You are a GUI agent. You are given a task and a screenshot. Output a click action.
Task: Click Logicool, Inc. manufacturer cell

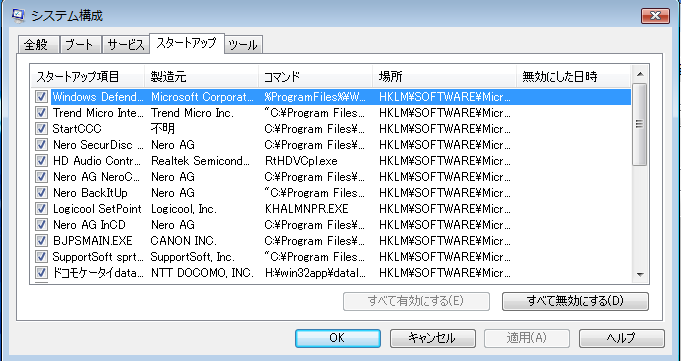pyautogui.click(x=183, y=209)
